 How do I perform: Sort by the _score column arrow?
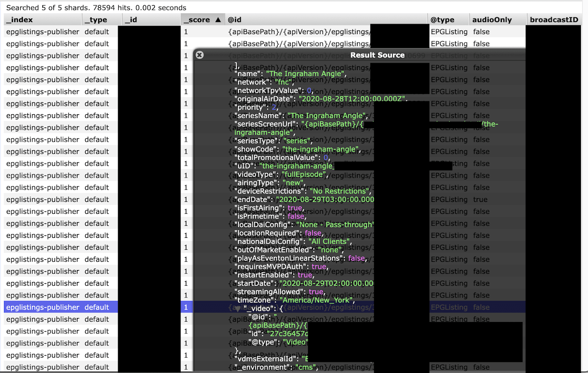point(218,20)
